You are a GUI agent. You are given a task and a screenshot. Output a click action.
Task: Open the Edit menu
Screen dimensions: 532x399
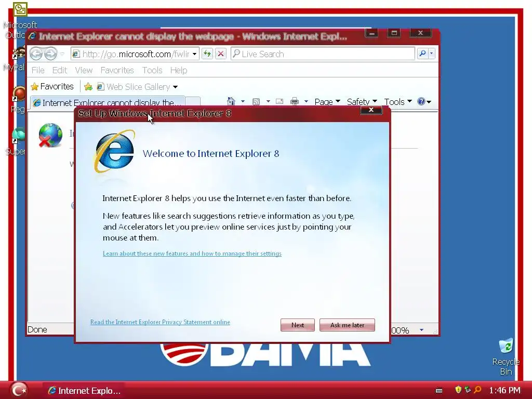59,70
